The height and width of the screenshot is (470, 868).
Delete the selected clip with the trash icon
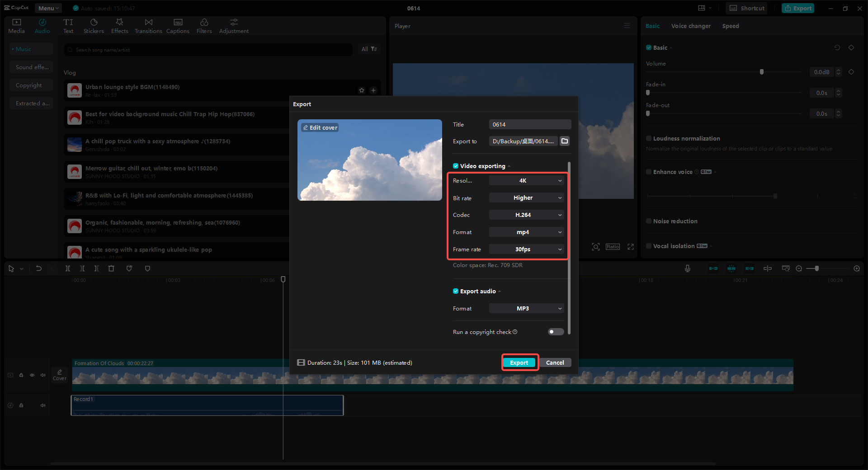(x=111, y=268)
